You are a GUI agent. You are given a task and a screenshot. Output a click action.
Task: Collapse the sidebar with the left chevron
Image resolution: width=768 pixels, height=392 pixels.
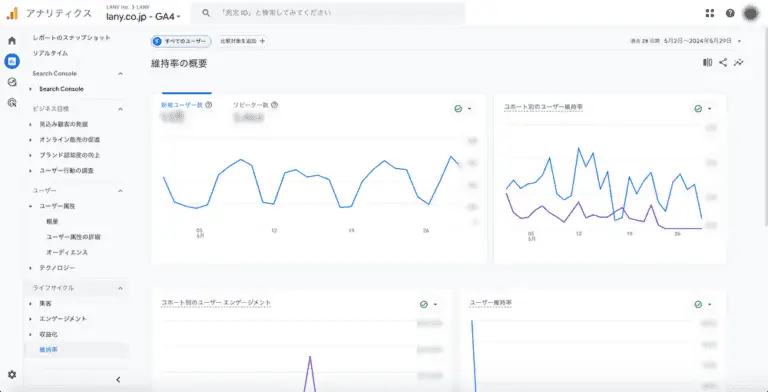tap(118, 379)
